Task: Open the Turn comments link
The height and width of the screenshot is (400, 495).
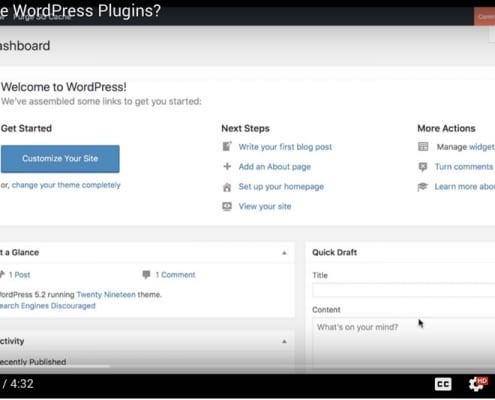Action: (x=464, y=167)
